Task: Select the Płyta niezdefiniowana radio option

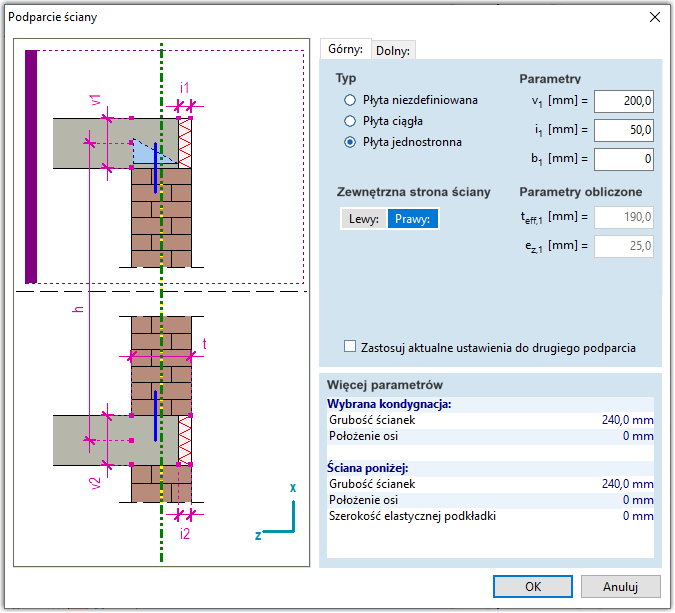Action: 350,100
